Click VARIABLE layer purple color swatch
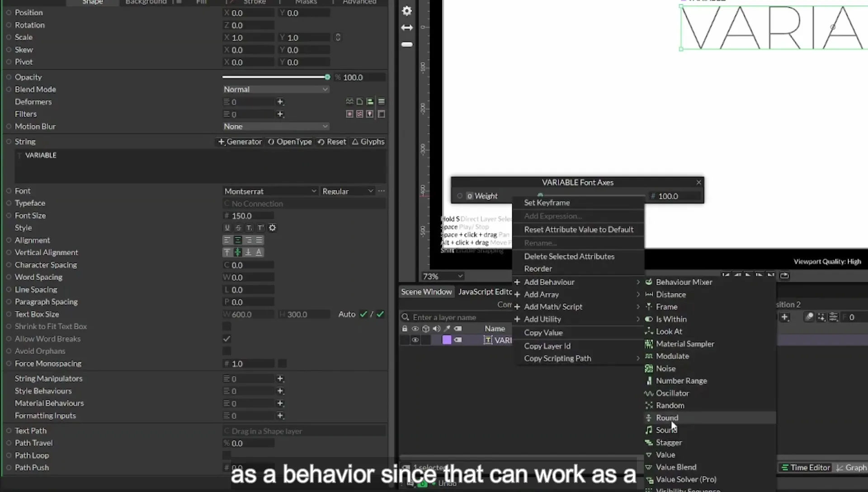The image size is (868, 492). 447,340
